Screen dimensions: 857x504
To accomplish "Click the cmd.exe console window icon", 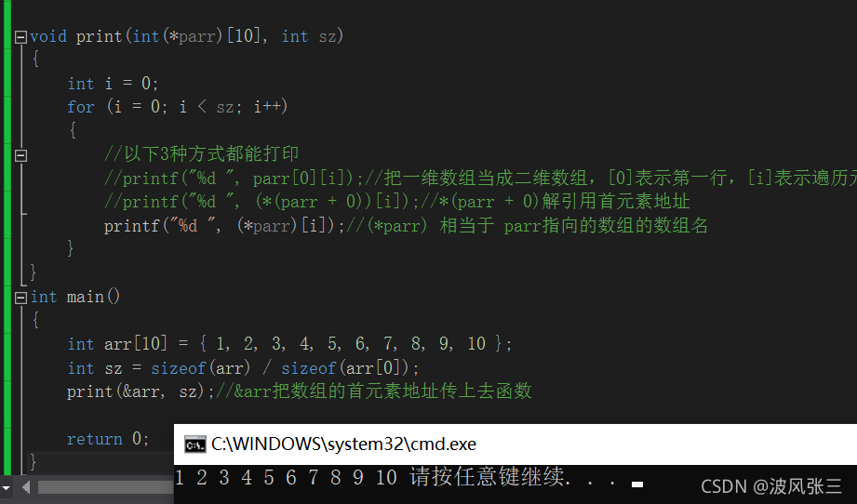I will 195,444.
